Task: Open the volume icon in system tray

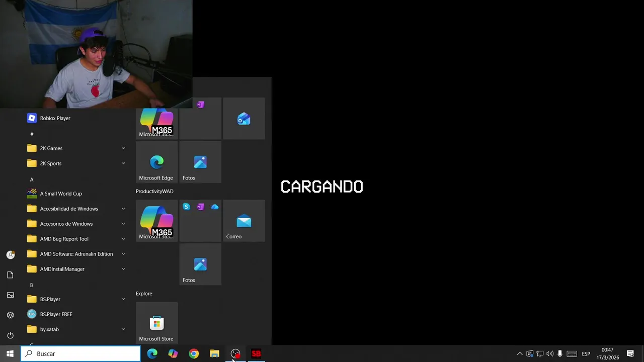Action: coord(550,354)
